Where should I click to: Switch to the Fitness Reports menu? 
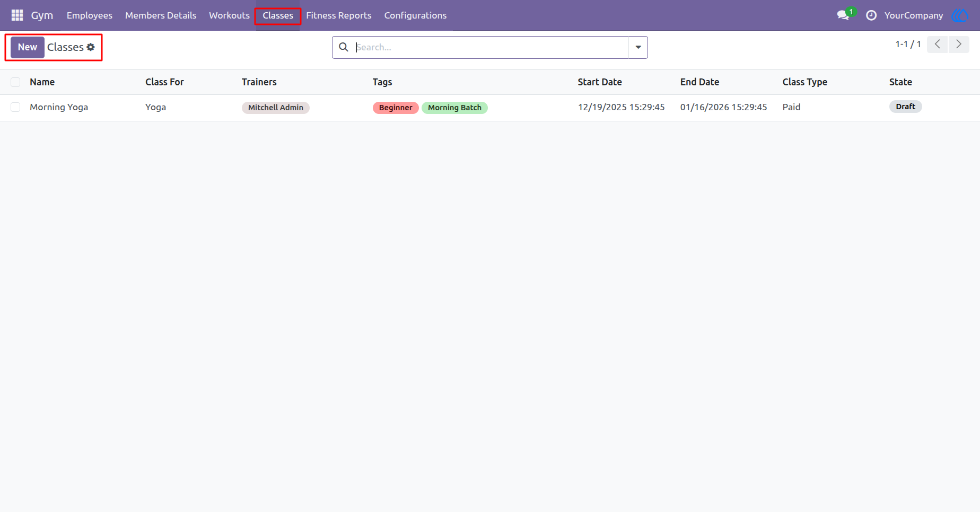pyautogui.click(x=338, y=15)
